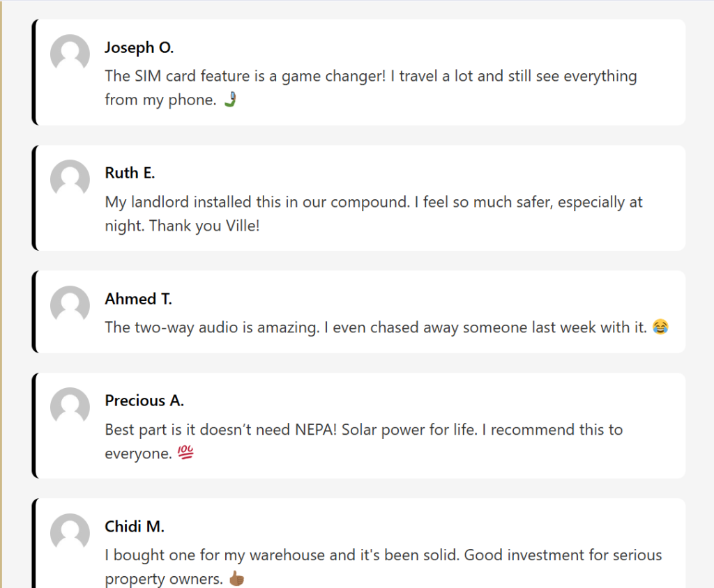Click the name Ahmed T.
The height and width of the screenshot is (588, 714).
[138, 299]
